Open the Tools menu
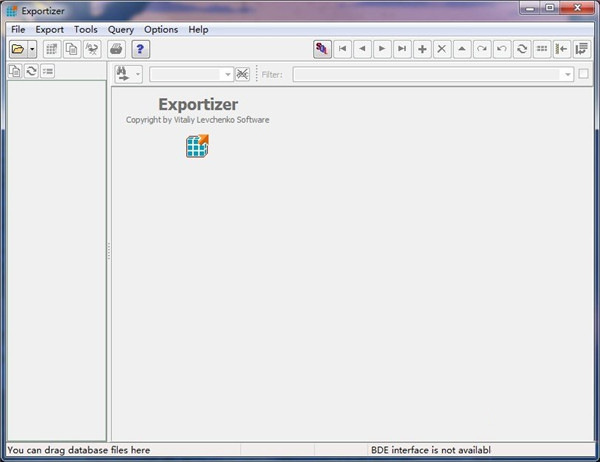This screenshot has width=600, height=462. click(86, 29)
